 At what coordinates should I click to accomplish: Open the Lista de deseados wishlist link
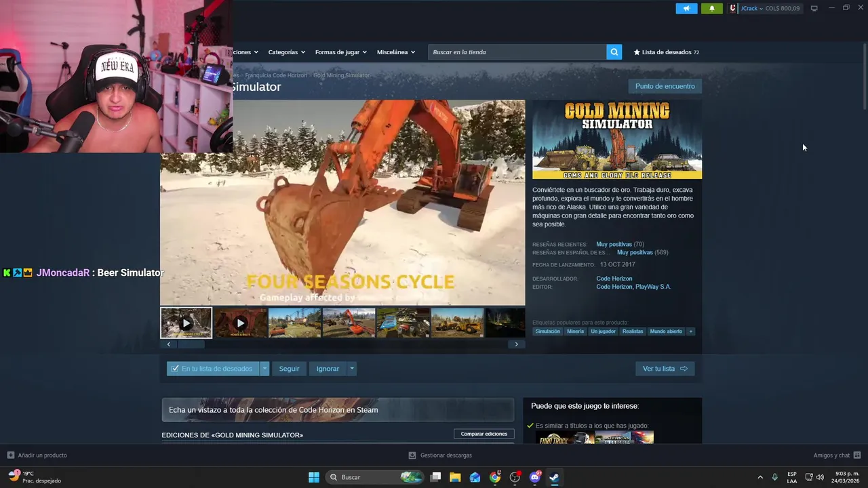pos(666,52)
